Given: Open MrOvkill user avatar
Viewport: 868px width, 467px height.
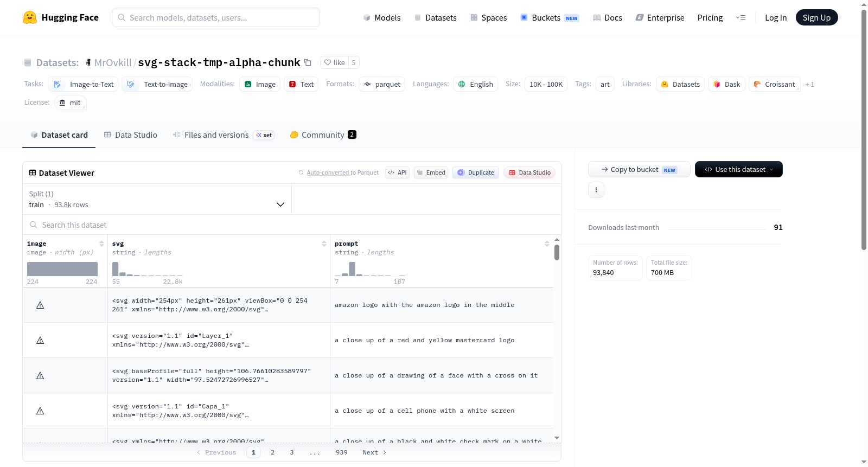Looking at the screenshot, I should point(88,62).
